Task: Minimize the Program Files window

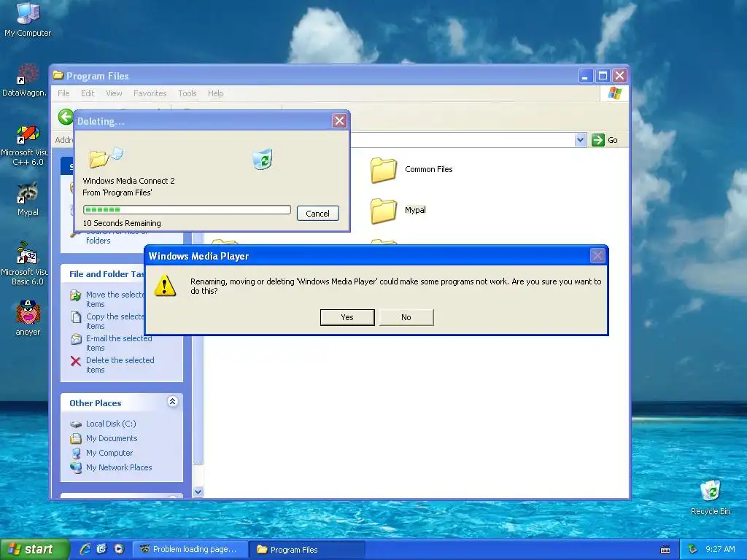Action: pyautogui.click(x=586, y=76)
